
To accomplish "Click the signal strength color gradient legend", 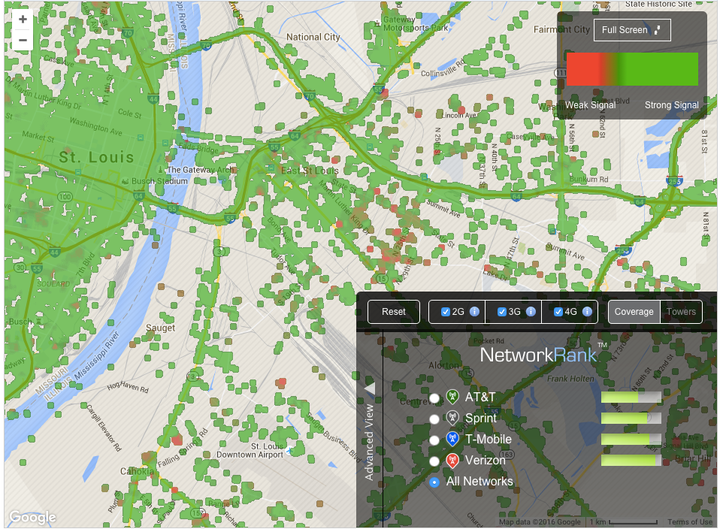I will pos(632,69).
